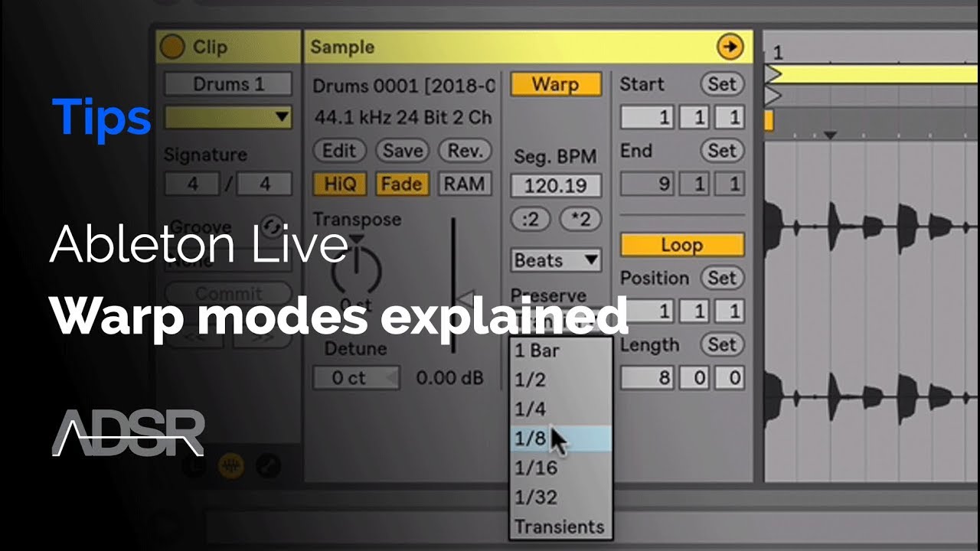Viewport: 980px width, 551px height.
Task: Click the second flag marker below the start marker
Action: 773,96
